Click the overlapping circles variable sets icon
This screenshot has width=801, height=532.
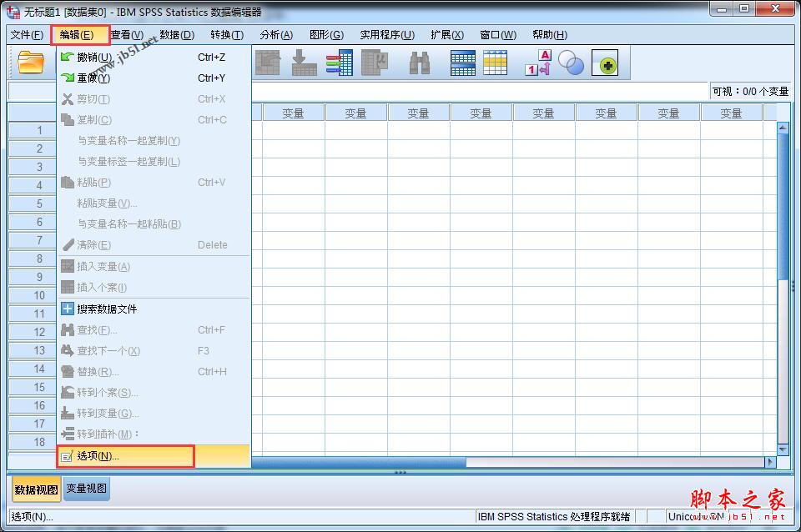click(571, 63)
